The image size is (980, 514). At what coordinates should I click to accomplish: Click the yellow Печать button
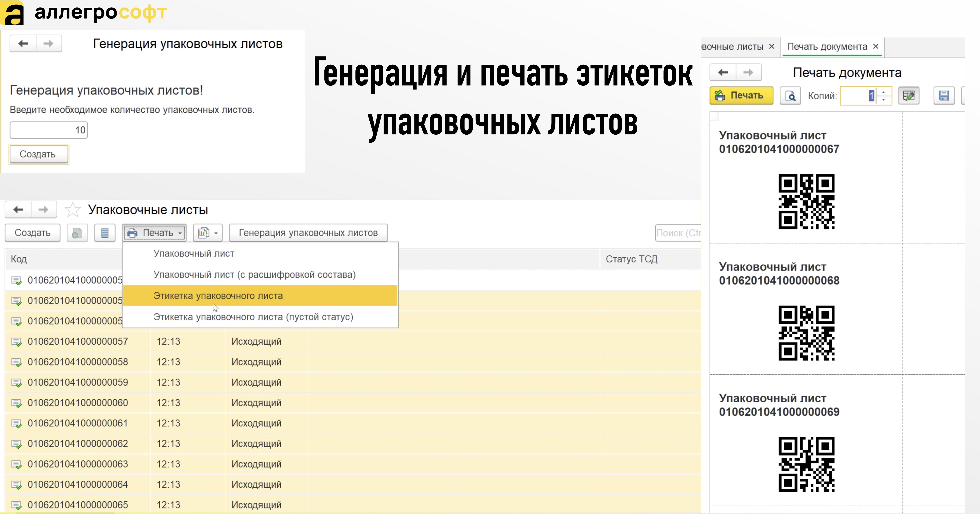tap(742, 95)
